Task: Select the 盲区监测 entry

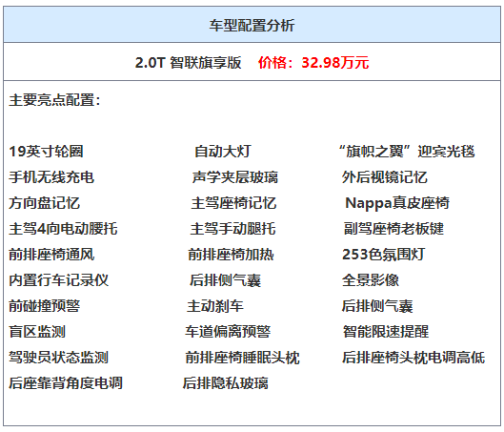Action: click(x=37, y=332)
